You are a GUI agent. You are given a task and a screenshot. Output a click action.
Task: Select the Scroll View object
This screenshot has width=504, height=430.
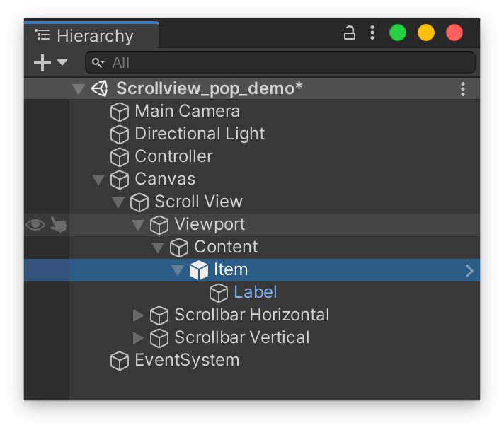coord(198,202)
